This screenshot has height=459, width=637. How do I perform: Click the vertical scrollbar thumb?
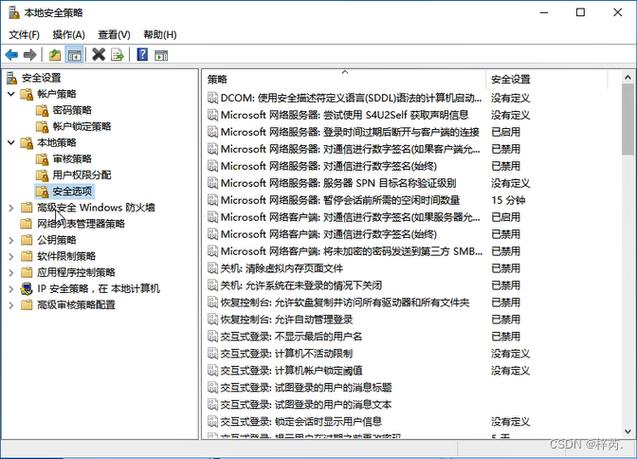(628, 119)
